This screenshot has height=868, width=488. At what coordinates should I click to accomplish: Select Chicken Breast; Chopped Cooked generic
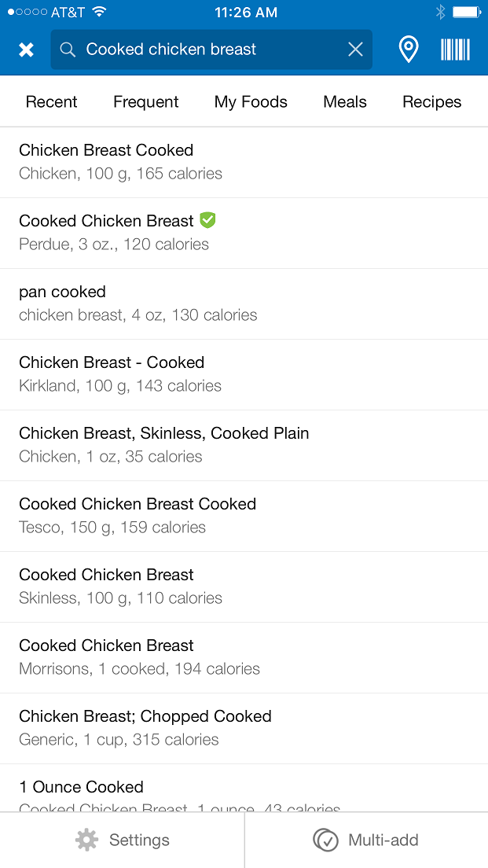pos(244,728)
